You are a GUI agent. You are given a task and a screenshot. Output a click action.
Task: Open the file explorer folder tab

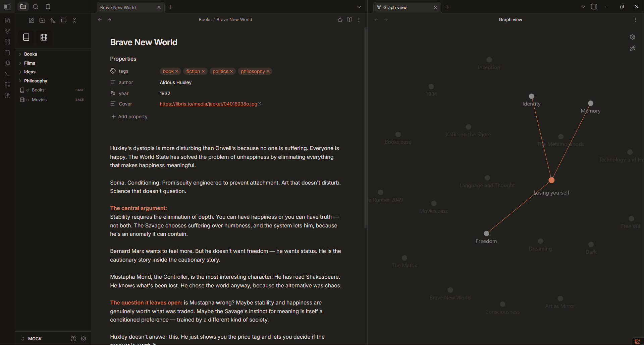[x=23, y=7]
